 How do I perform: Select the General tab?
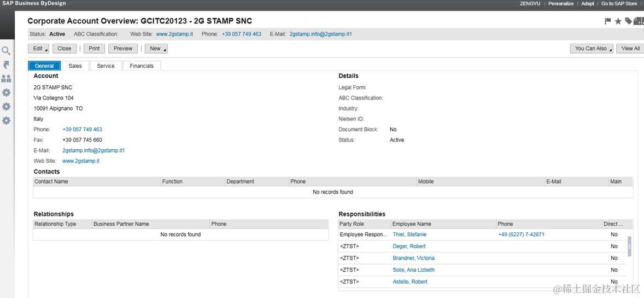coord(44,66)
